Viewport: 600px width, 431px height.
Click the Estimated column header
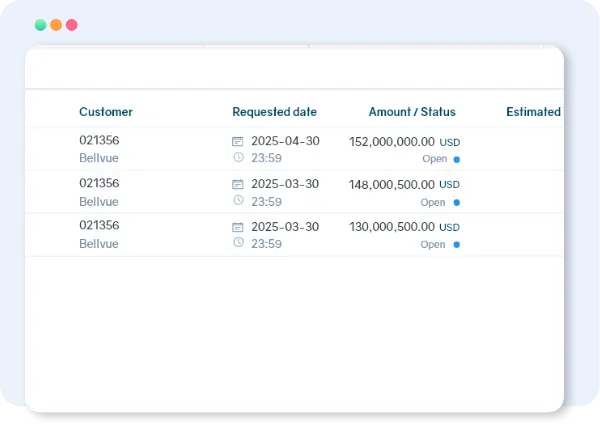(533, 112)
